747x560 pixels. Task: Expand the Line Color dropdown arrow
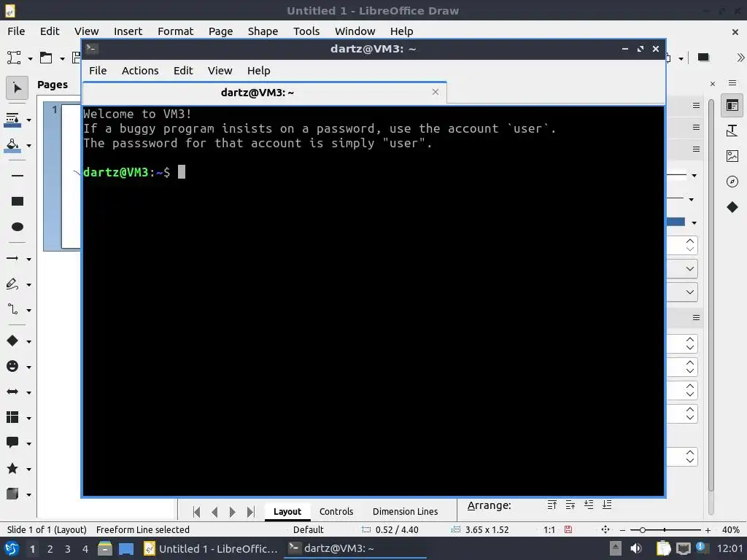coord(28,120)
